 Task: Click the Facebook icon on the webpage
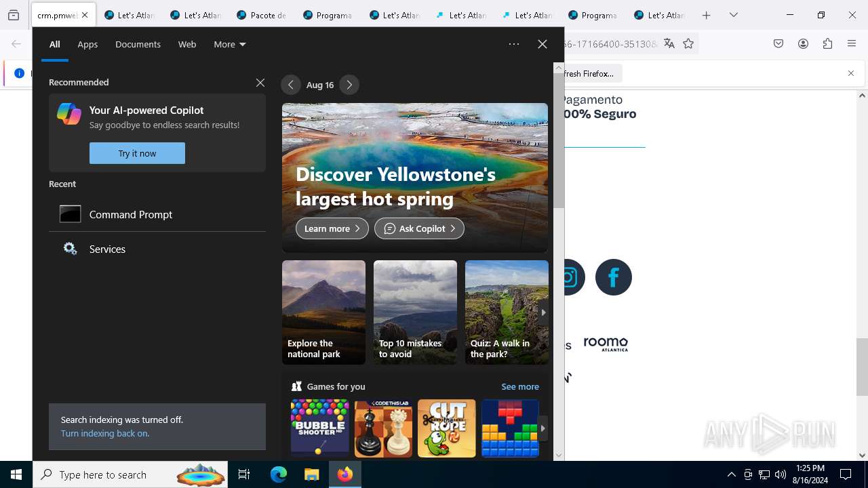pyautogui.click(x=614, y=277)
